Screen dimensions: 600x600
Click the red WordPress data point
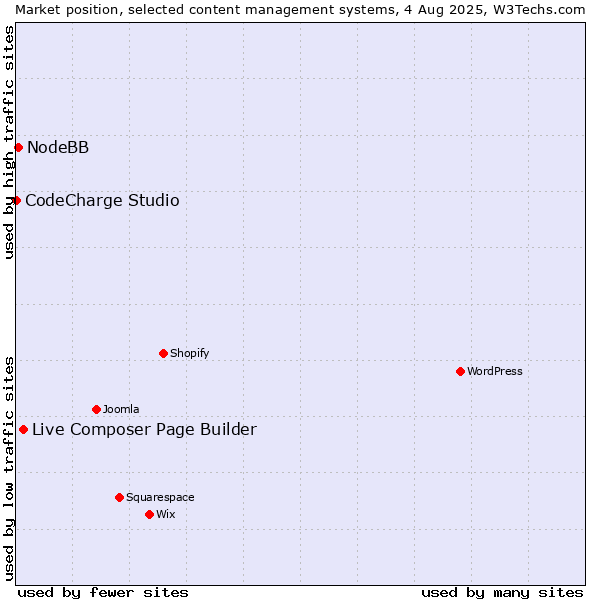point(460,372)
